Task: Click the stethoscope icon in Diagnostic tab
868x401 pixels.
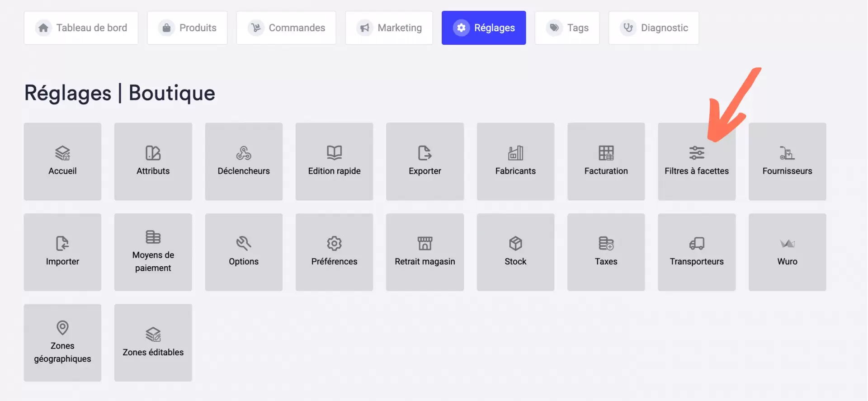Action: 628,28
